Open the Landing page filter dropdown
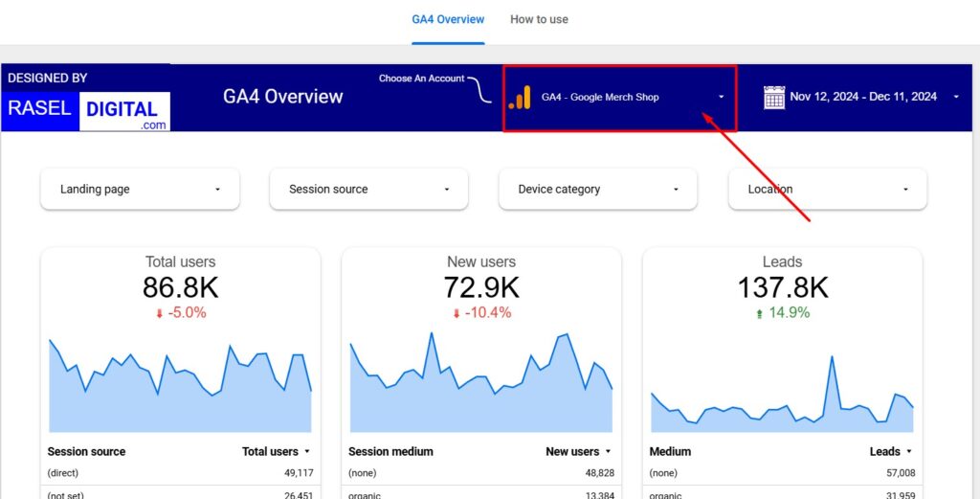The height and width of the screenshot is (499, 980). pyautogui.click(x=140, y=190)
